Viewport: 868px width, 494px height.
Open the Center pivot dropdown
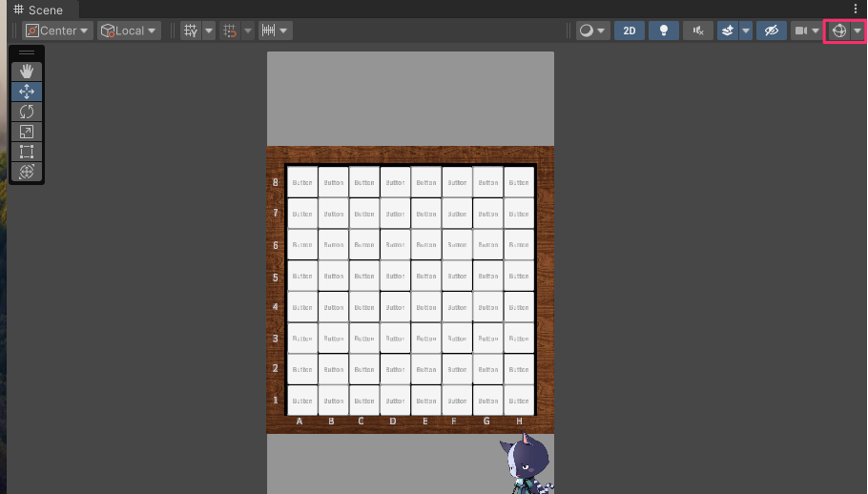pos(58,31)
